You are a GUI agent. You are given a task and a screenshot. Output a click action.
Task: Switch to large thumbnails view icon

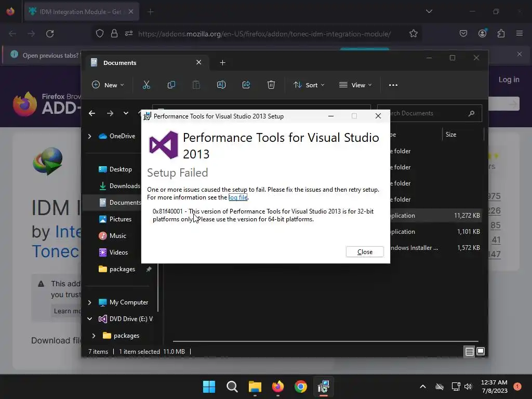pyautogui.click(x=481, y=352)
